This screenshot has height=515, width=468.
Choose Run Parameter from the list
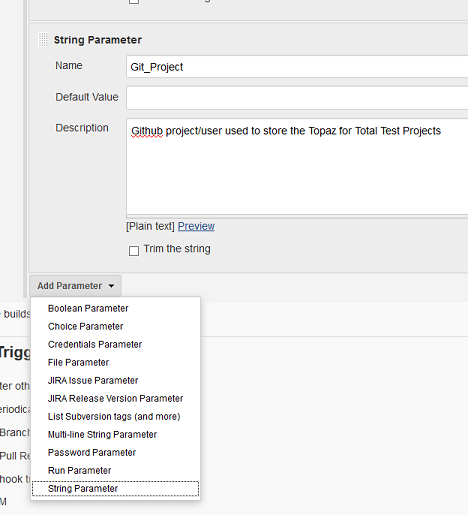pyautogui.click(x=79, y=470)
